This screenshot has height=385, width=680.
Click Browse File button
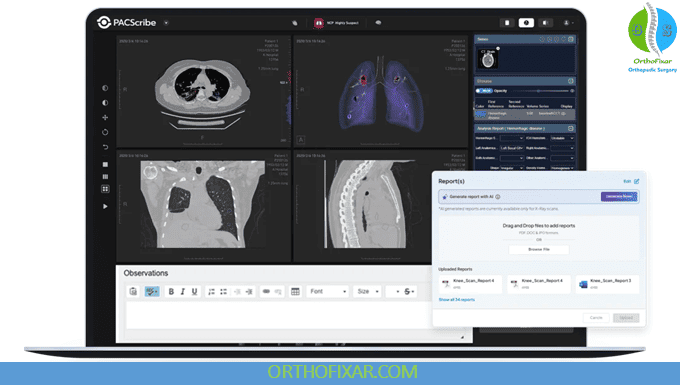(539, 249)
